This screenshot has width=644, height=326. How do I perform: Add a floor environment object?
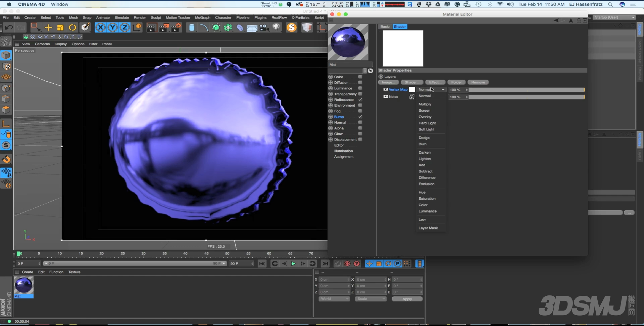(252, 28)
